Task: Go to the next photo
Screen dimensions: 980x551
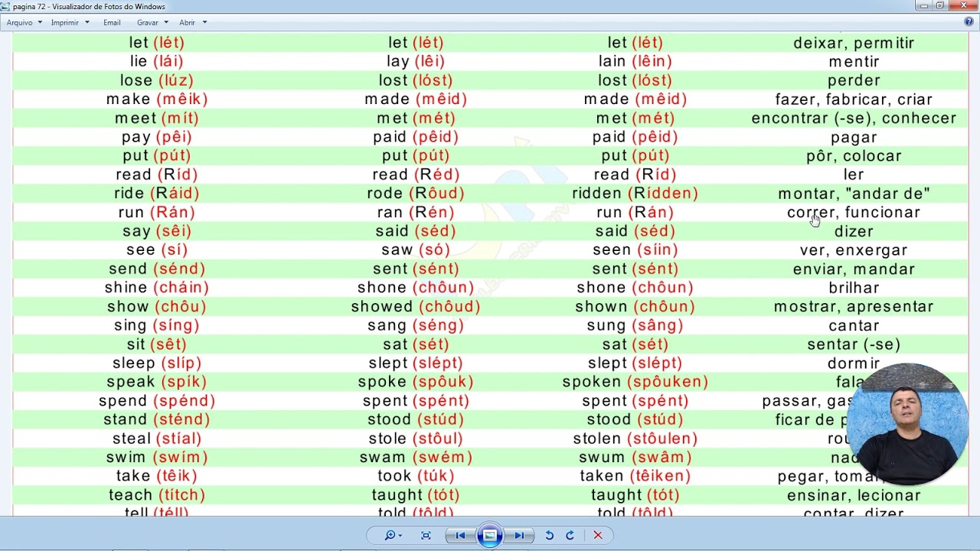Action: [x=519, y=536]
